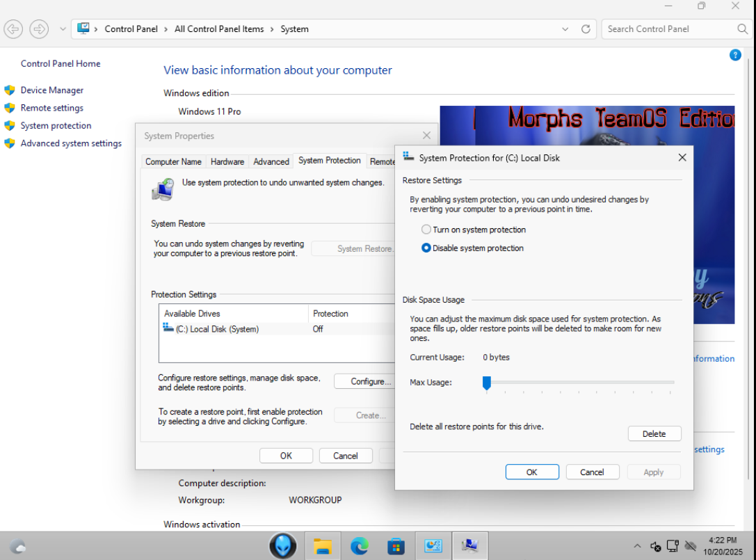Click the Max Usage slider track
The height and width of the screenshot is (560, 756).
tap(579, 382)
